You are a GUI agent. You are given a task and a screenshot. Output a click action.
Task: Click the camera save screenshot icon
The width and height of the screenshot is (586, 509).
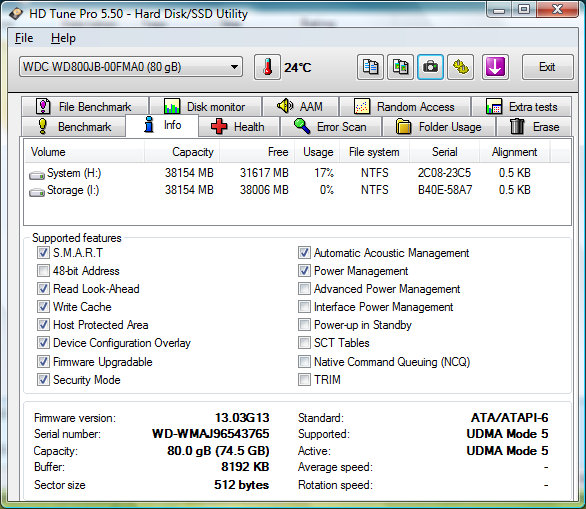[431, 67]
